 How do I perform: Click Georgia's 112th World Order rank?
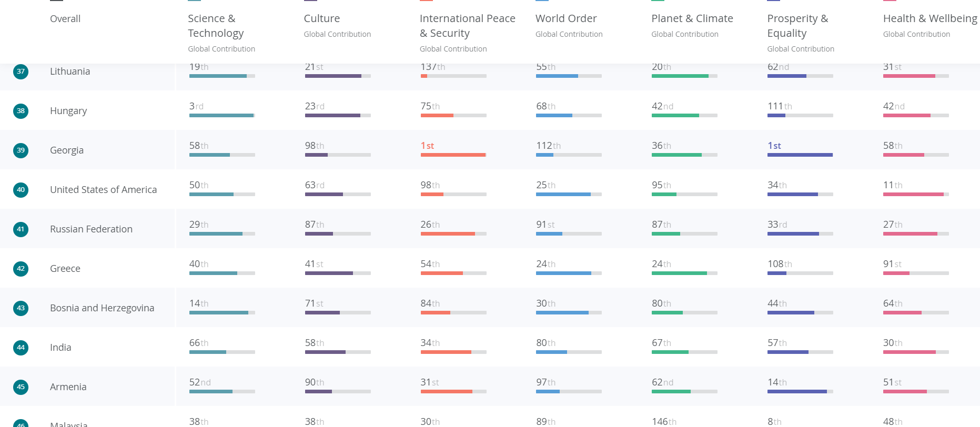click(x=549, y=146)
